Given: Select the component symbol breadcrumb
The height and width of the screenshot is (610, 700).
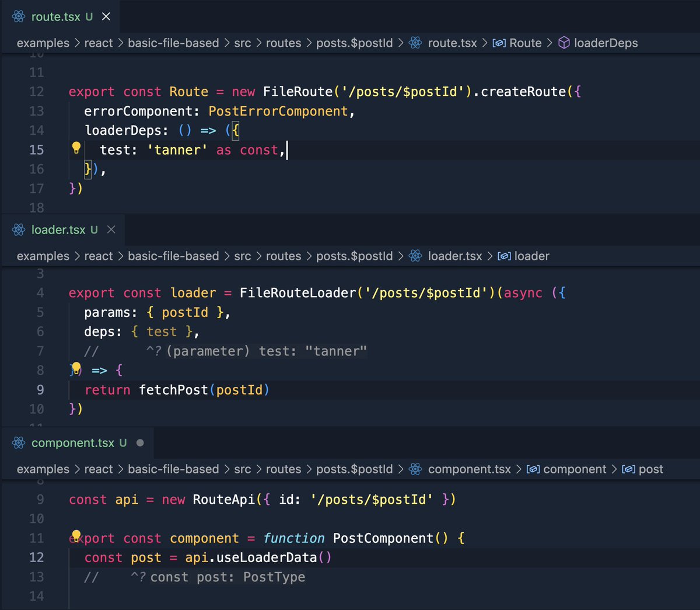Looking at the screenshot, I should [x=575, y=469].
